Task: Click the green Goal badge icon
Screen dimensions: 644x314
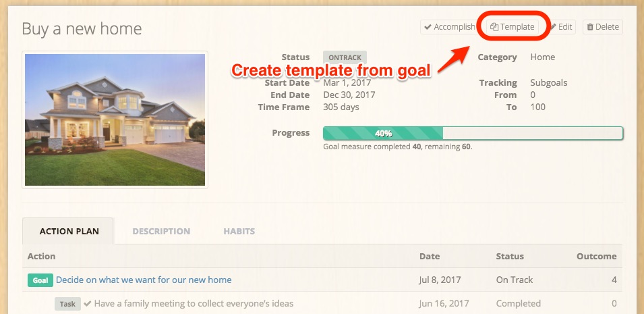Action: pos(40,280)
